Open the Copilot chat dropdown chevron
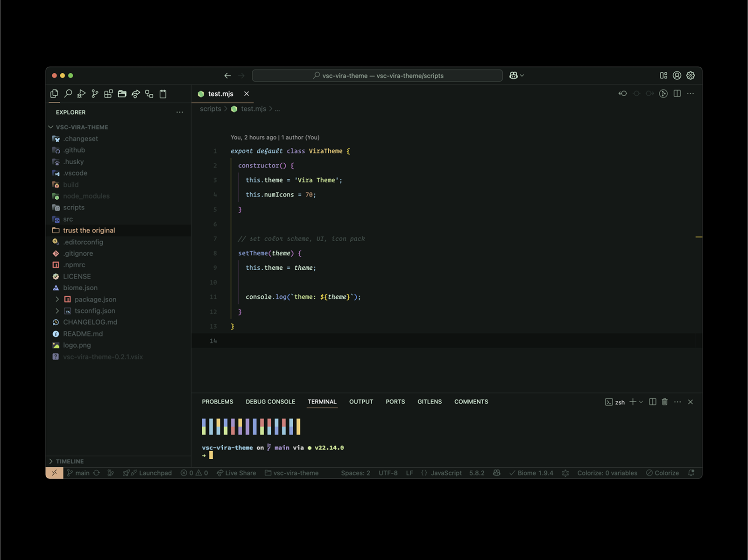Image resolution: width=748 pixels, height=560 pixels. (x=522, y=76)
